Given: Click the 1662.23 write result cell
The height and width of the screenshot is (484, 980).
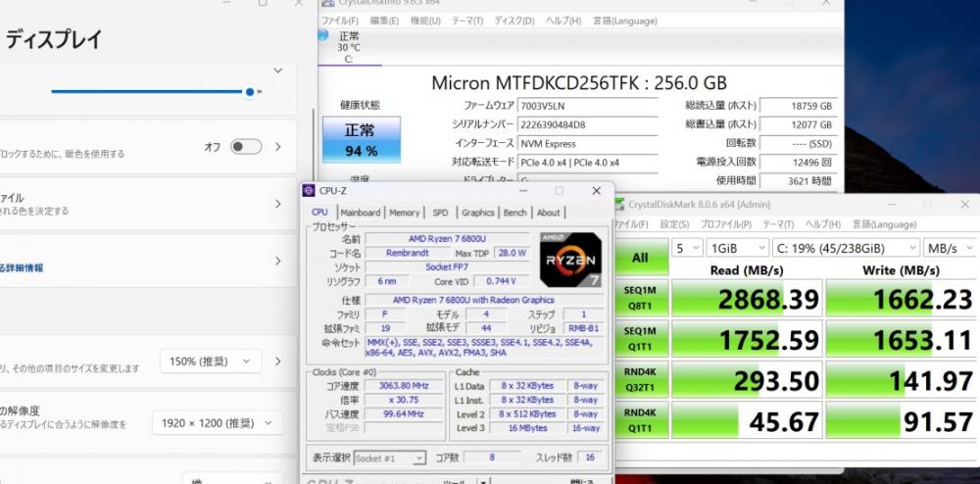Looking at the screenshot, I should [x=902, y=298].
